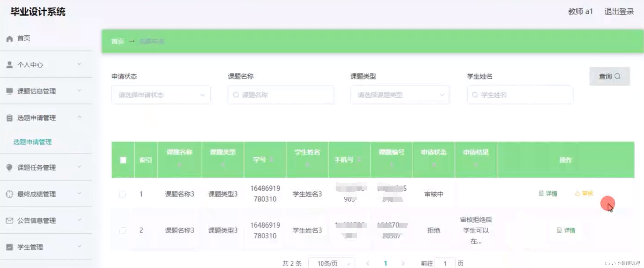Open the 请选择课题类型 dropdown
Screen dimensions: 644x268
click(400, 95)
